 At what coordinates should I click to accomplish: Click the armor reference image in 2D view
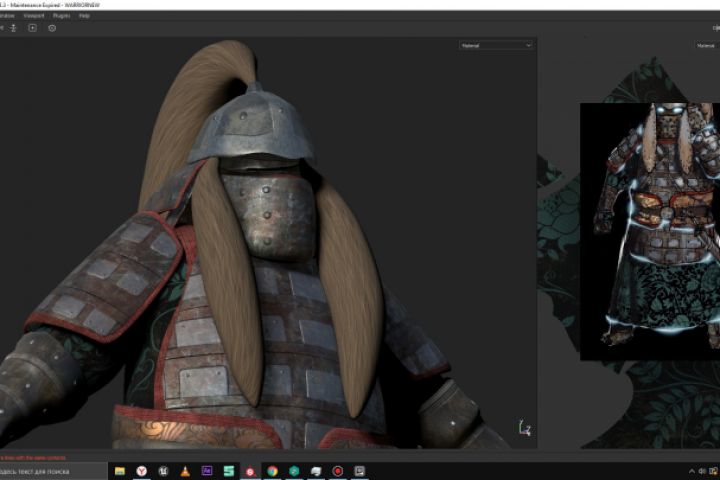pyautogui.click(x=650, y=230)
